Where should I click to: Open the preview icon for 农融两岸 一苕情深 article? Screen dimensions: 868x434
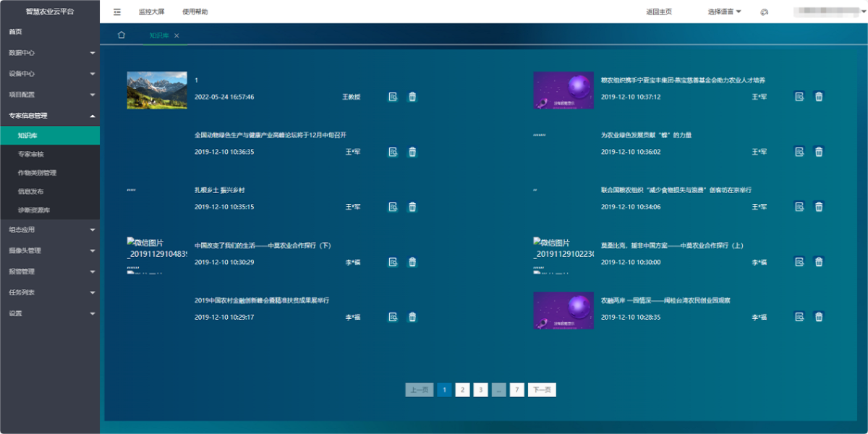(799, 317)
